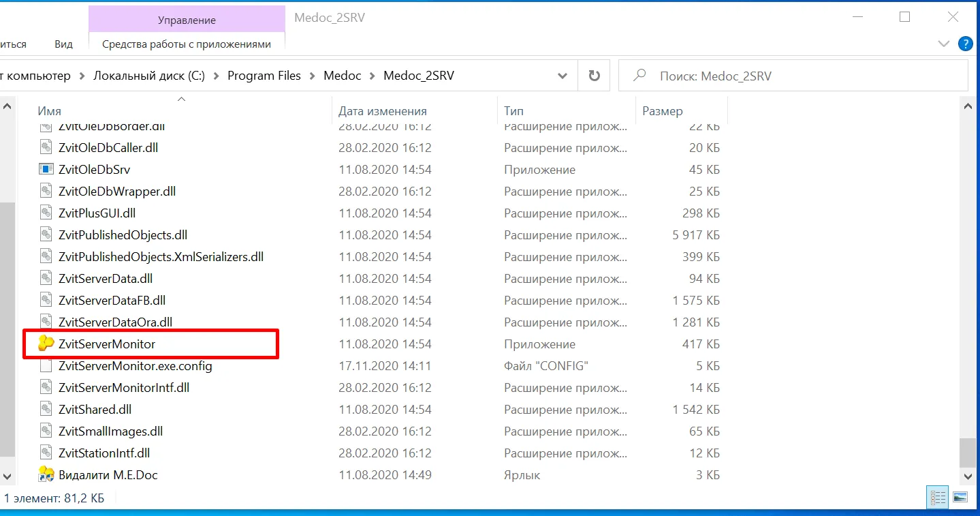Click the 5 917 КБ size cell
The height and width of the screenshot is (516, 980).
coord(696,235)
